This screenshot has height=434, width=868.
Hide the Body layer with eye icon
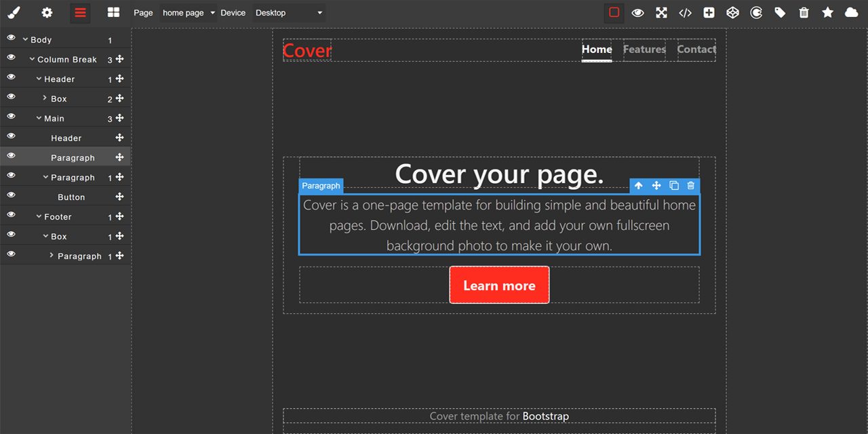(11, 39)
